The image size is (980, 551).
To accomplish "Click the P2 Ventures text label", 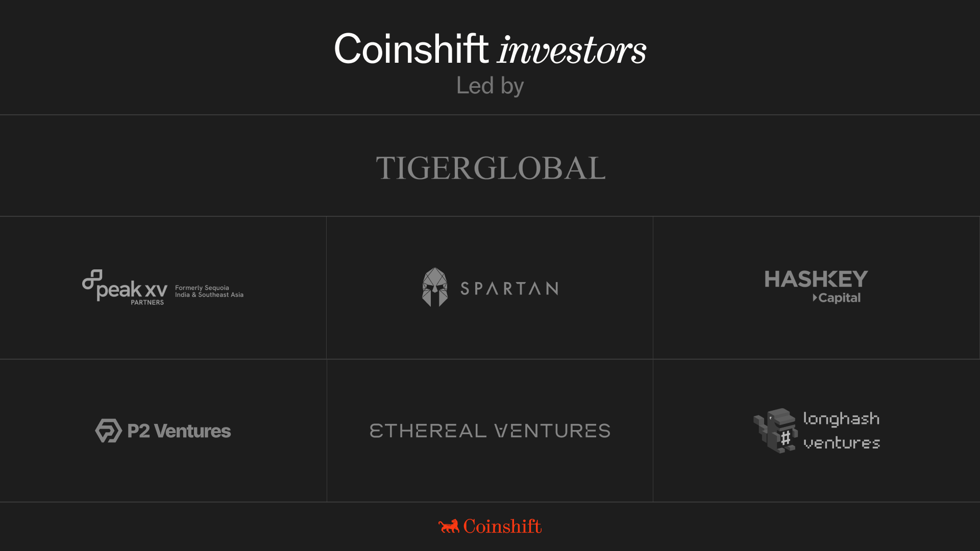I will click(x=179, y=431).
